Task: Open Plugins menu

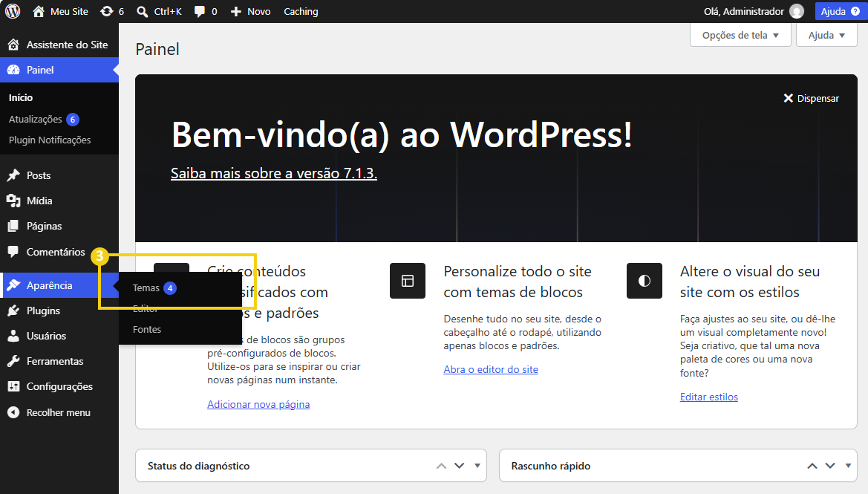Action: coord(59,311)
